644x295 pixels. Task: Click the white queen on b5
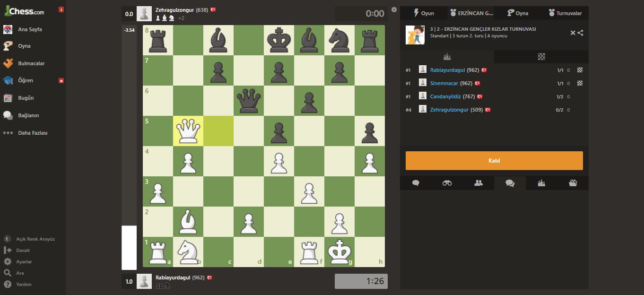pyautogui.click(x=188, y=131)
